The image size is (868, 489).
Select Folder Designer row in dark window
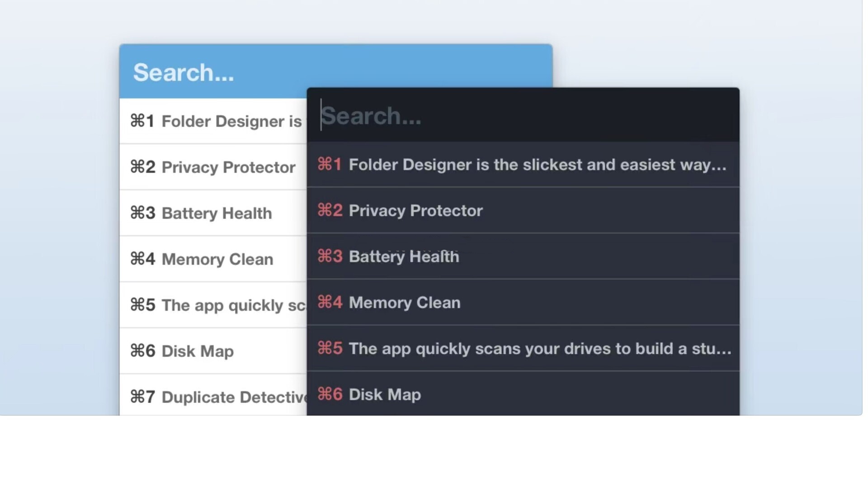point(523,165)
